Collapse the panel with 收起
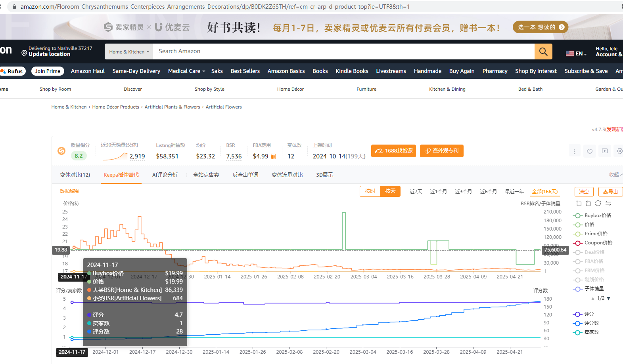 click(x=616, y=175)
